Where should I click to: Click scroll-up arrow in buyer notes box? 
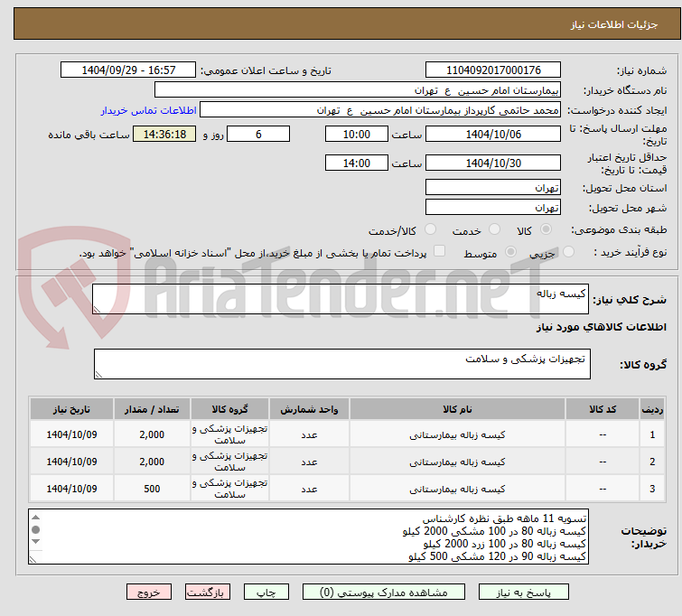point(35,518)
